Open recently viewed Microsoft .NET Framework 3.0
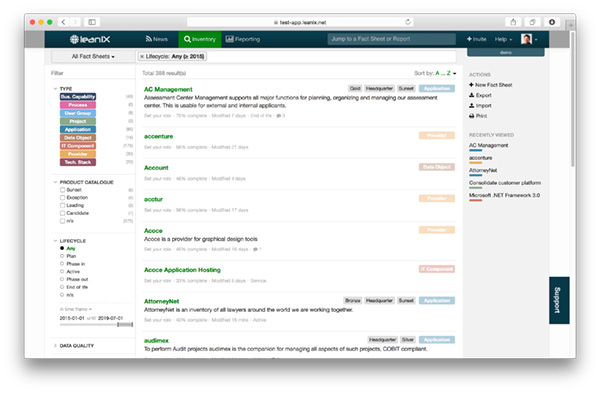 [504, 195]
